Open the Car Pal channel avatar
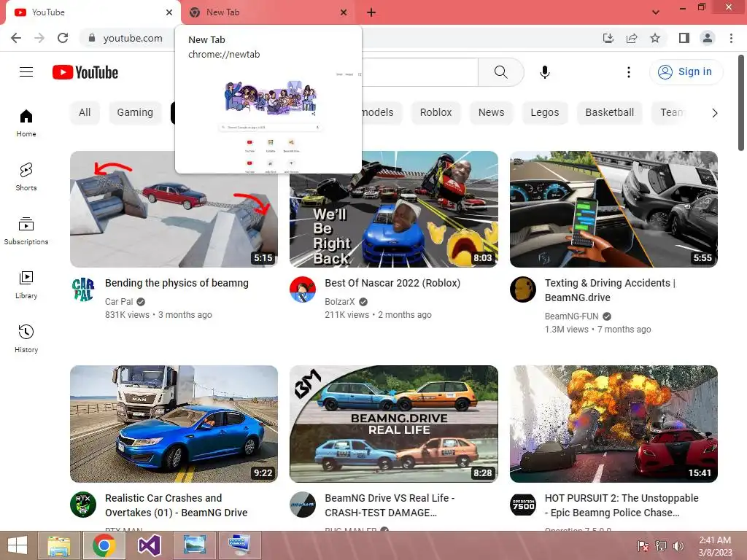 coord(83,289)
